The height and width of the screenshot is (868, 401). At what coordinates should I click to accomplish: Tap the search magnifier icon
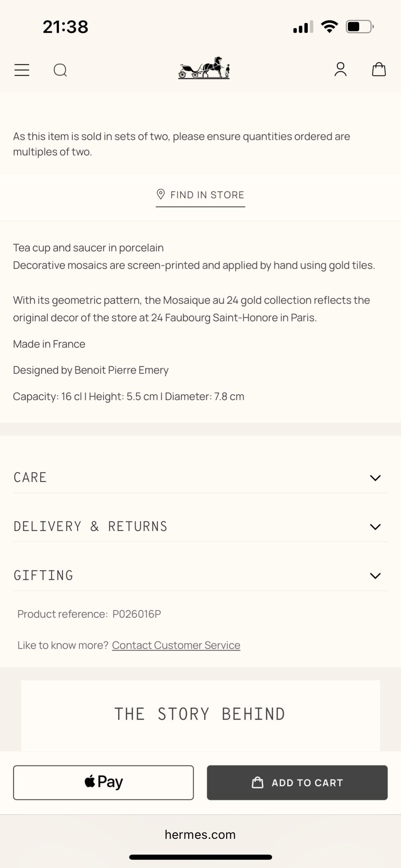pos(60,70)
